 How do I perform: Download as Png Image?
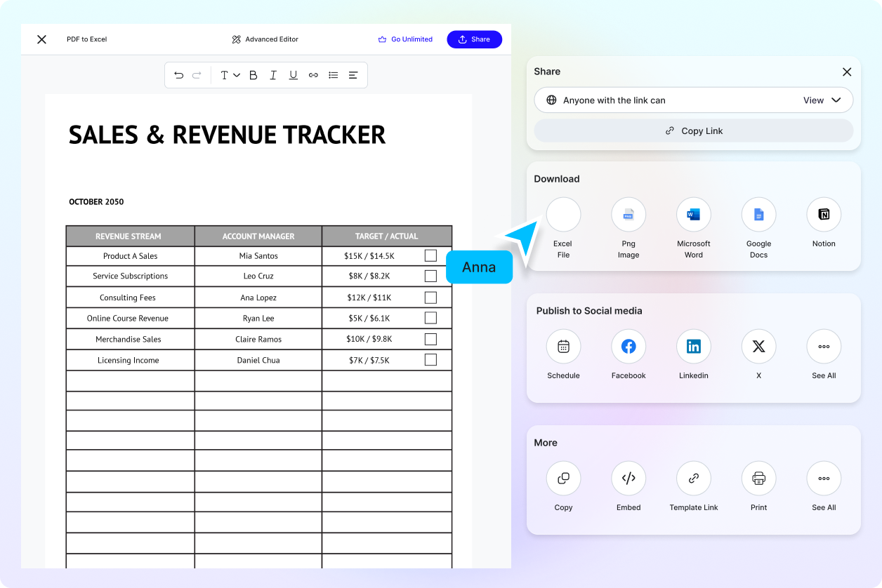point(628,215)
